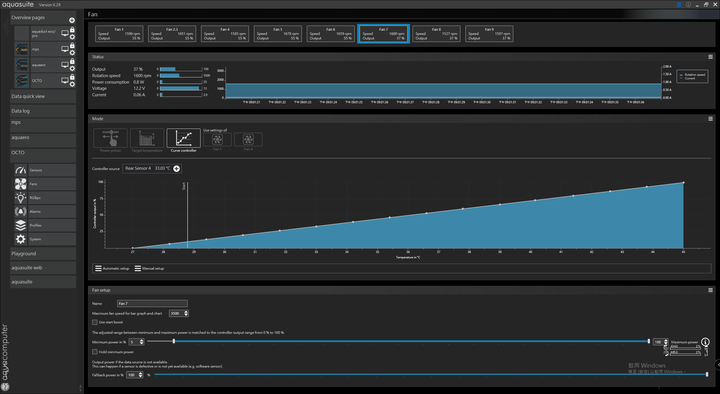Open the Status panel menu icon

710,57
